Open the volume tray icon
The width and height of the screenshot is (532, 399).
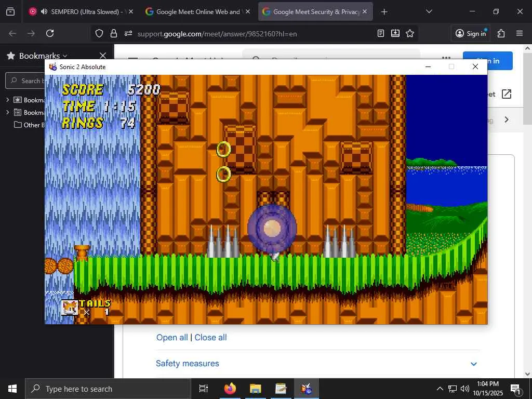tap(465, 389)
